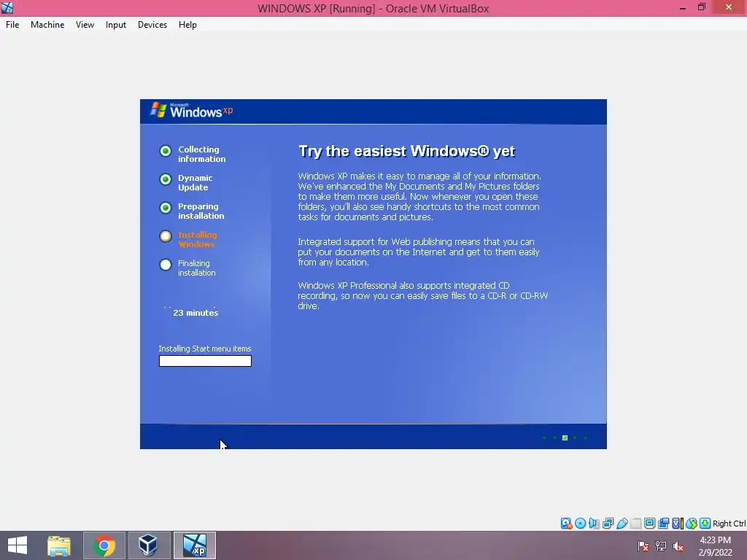The image size is (747, 560).
Task: Open VirtualBox Manager cube icon in taskbar
Action: [x=149, y=545]
